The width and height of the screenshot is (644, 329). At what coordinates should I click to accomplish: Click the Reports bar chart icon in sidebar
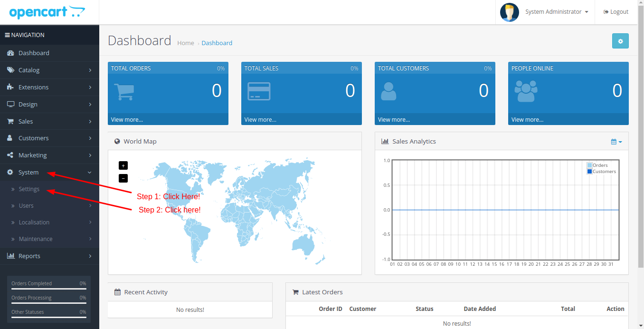tap(10, 256)
